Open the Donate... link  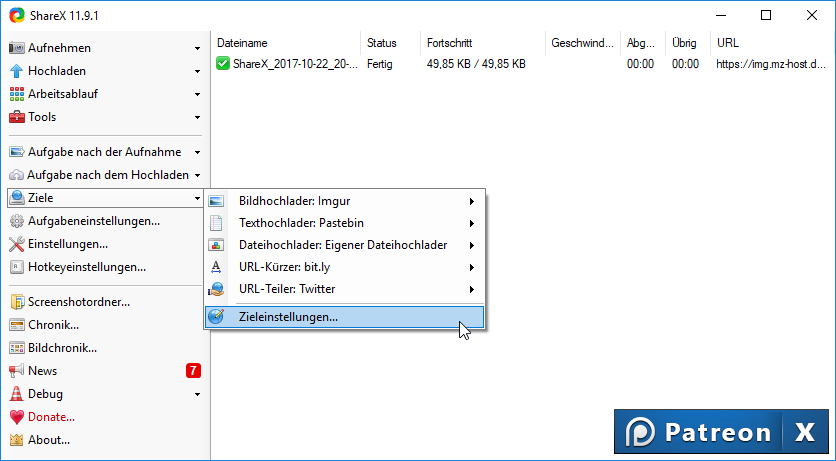[x=51, y=417]
